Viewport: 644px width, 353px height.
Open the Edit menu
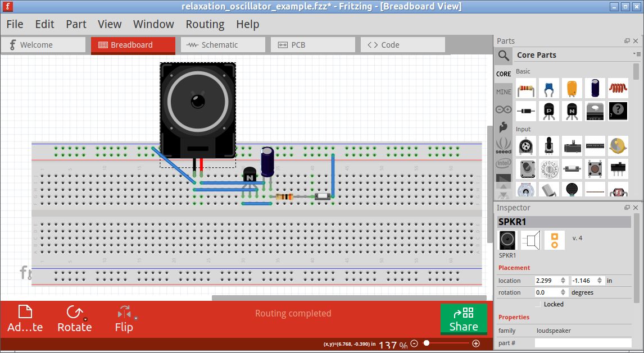tap(44, 24)
